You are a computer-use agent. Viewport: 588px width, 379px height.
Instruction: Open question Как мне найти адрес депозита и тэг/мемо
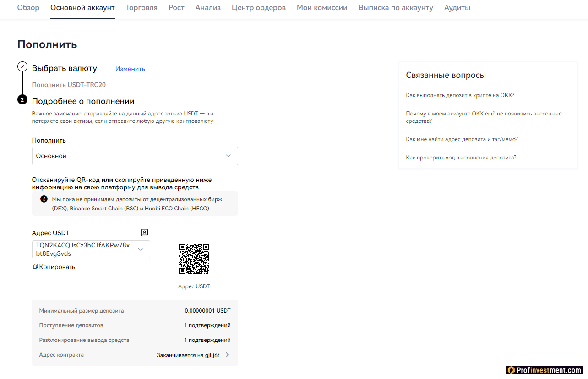[x=462, y=139]
